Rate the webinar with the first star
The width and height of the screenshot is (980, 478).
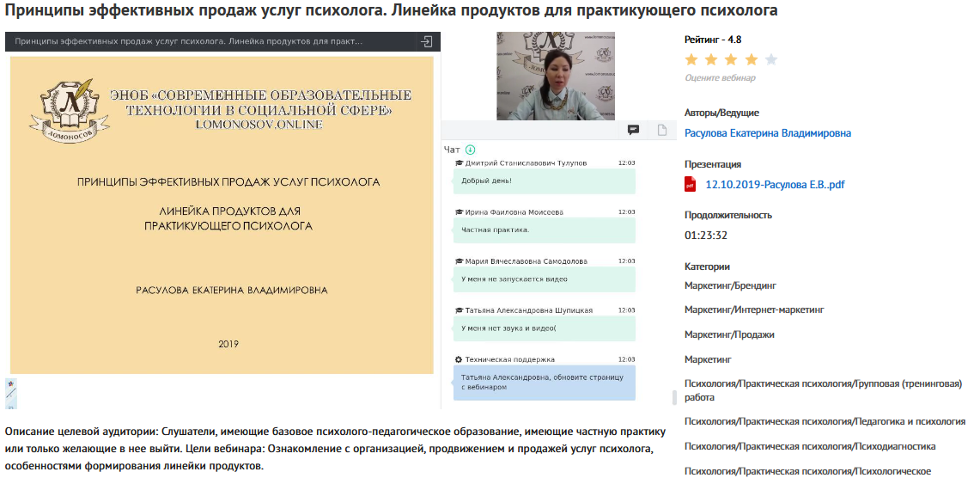click(x=691, y=59)
